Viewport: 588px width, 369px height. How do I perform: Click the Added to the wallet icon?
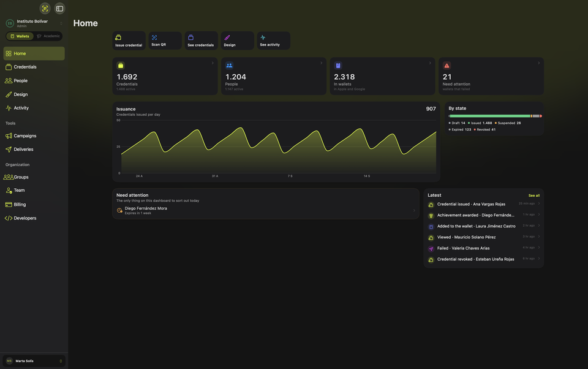431,227
